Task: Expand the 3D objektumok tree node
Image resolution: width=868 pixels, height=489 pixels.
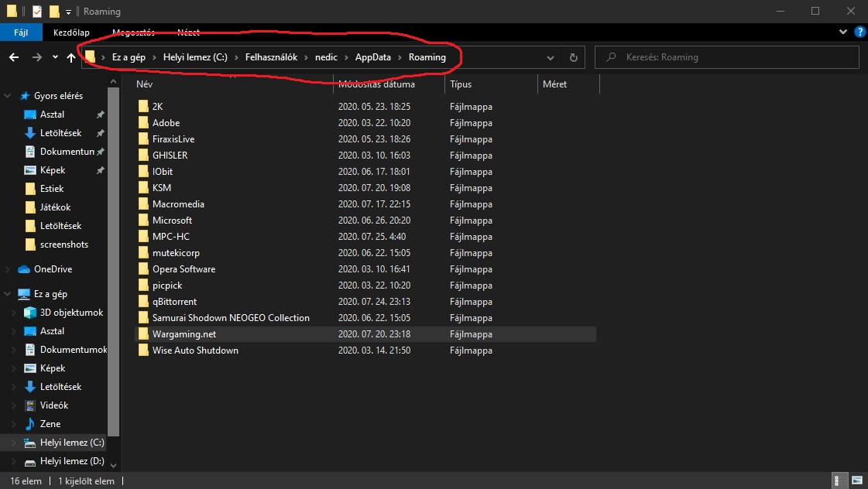Action: pos(14,313)
